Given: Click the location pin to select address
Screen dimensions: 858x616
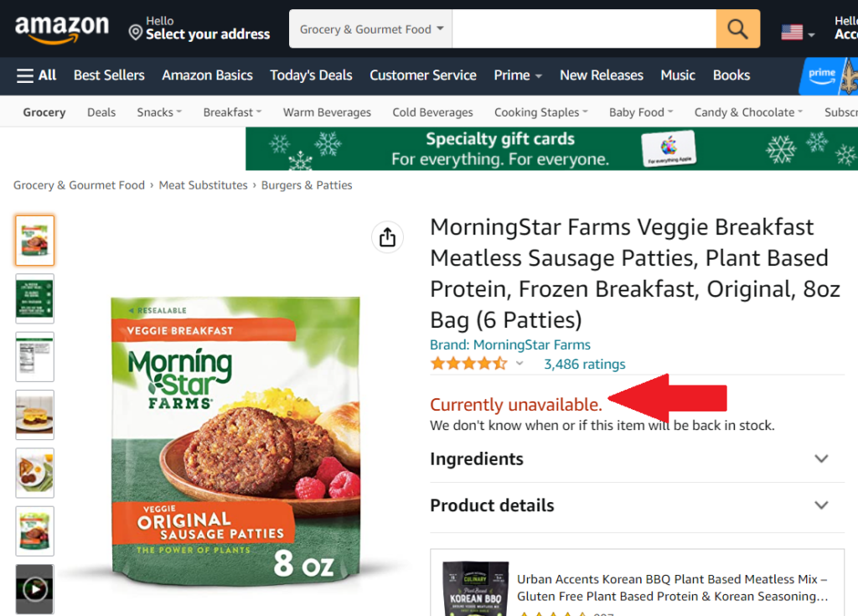Looking at the screenshot, I should [x=135, y=32].
